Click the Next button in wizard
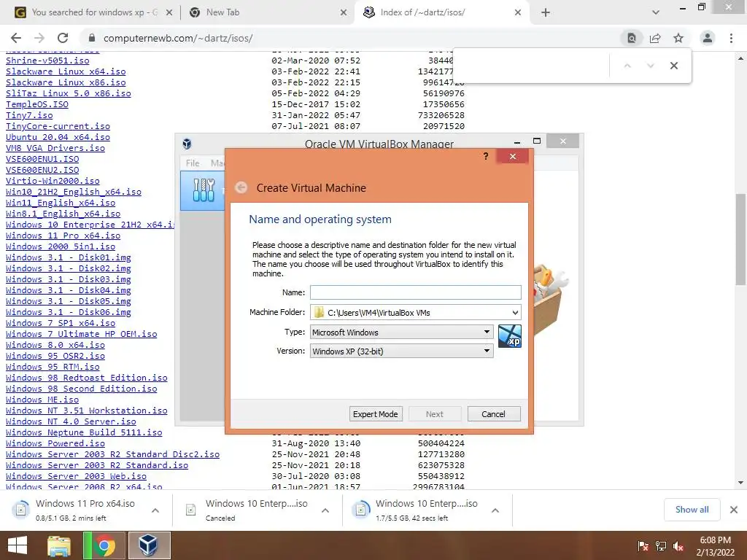 [x=435, y=414]
